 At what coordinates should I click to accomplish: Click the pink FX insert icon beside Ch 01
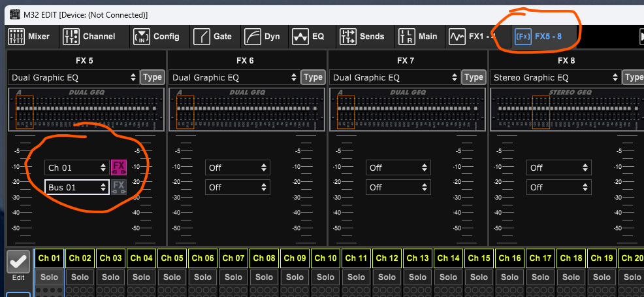click(118, 167)
